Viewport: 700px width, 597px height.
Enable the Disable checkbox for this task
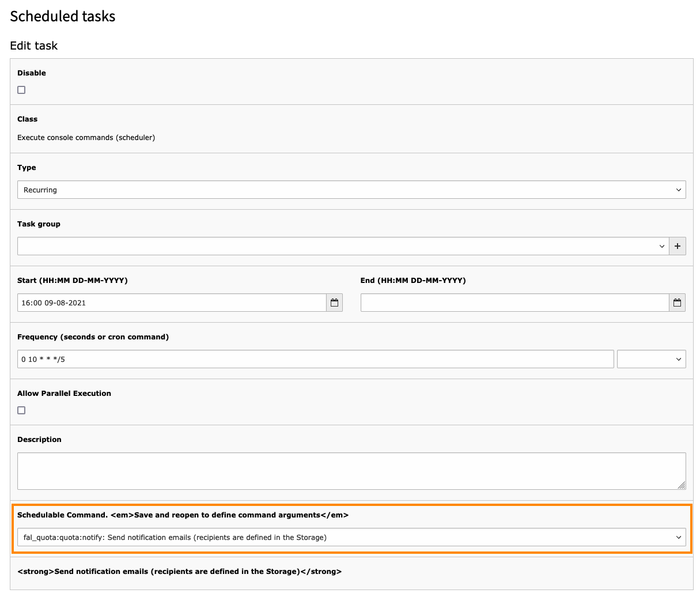pos(21,89)
